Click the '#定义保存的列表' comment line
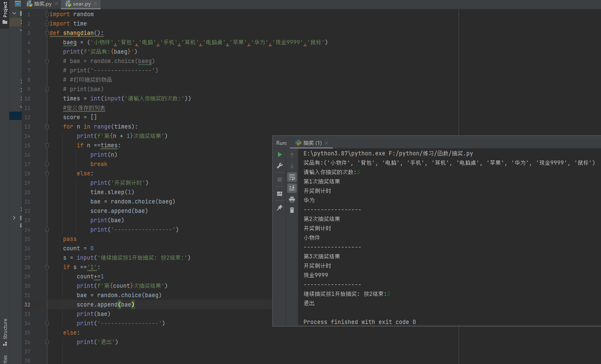 (84, 108)
